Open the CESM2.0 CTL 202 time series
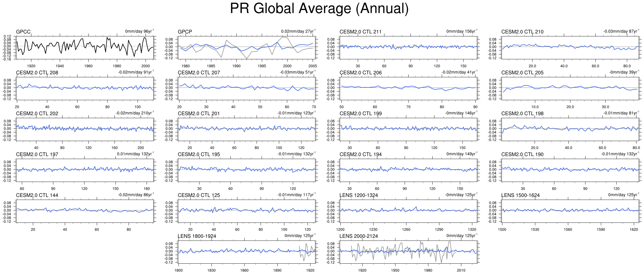 [85, 130]
